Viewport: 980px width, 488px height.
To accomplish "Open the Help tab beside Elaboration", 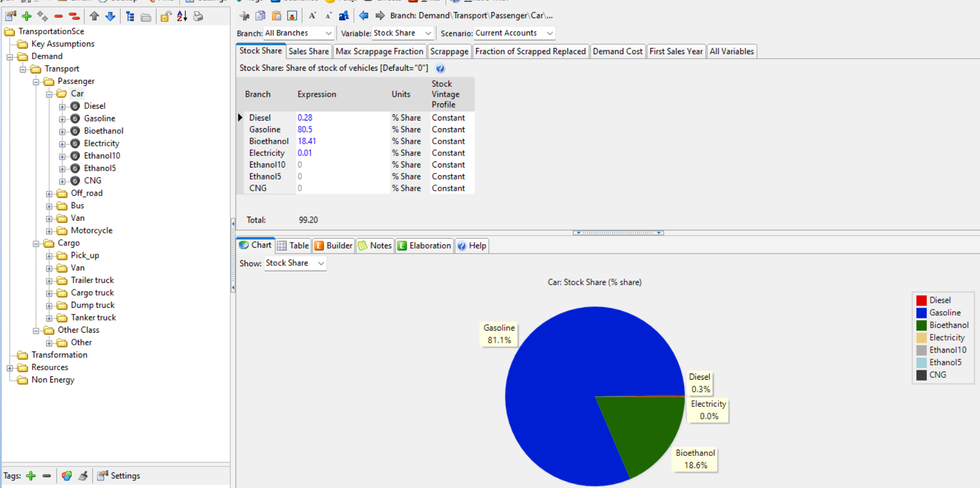I will coord(472,245).
